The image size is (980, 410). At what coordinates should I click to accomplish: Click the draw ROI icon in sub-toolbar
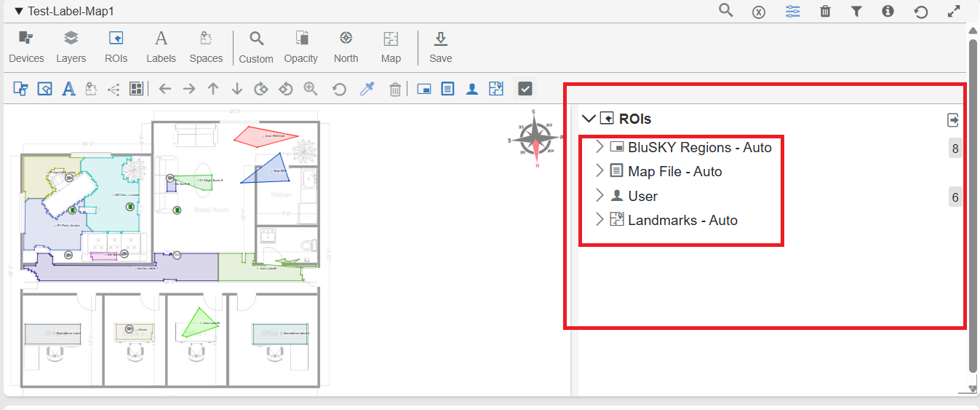[x=44, y=89]
